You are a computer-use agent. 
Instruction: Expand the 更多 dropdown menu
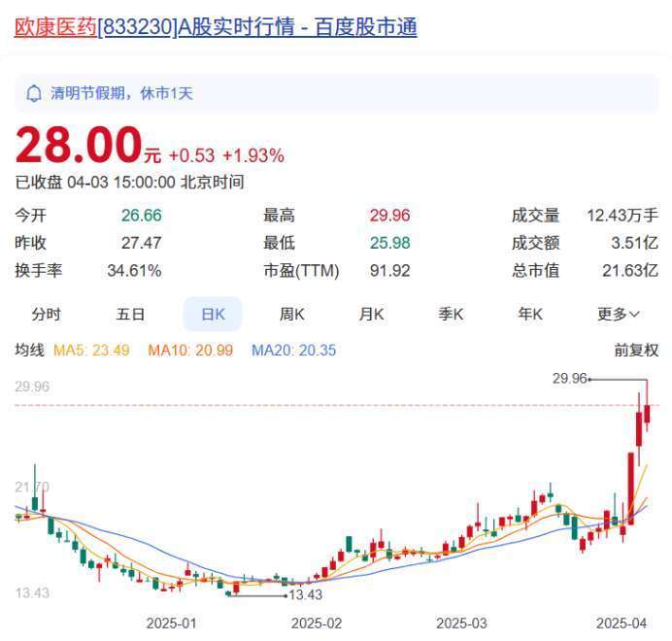(x=619, y=315)
